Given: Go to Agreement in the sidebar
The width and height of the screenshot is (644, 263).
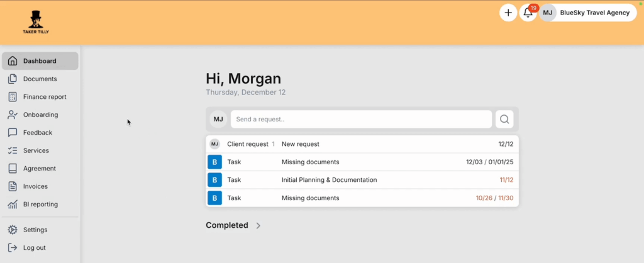Looking at the screenshot, I should [x=39, y=169].
